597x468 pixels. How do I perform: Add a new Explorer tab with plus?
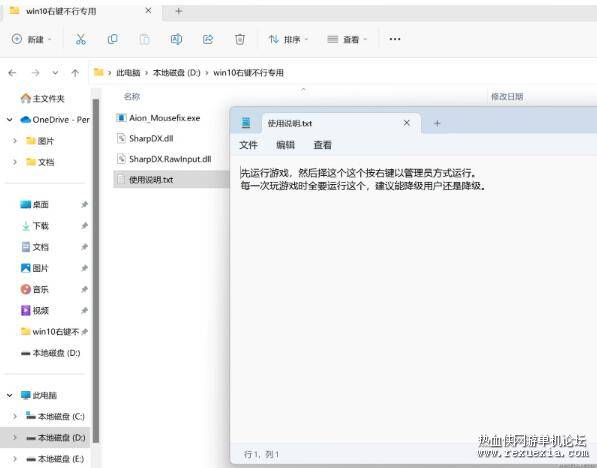[x=179, y=11]
